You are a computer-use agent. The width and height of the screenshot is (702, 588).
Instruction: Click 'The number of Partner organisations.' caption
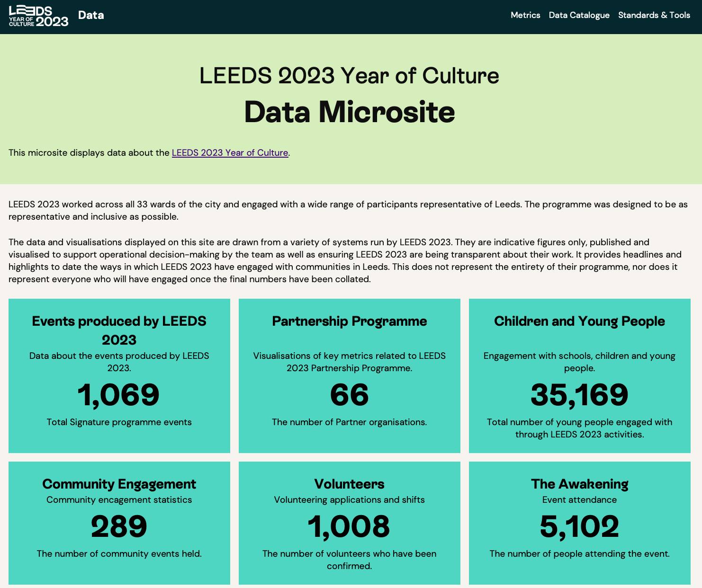350,422
